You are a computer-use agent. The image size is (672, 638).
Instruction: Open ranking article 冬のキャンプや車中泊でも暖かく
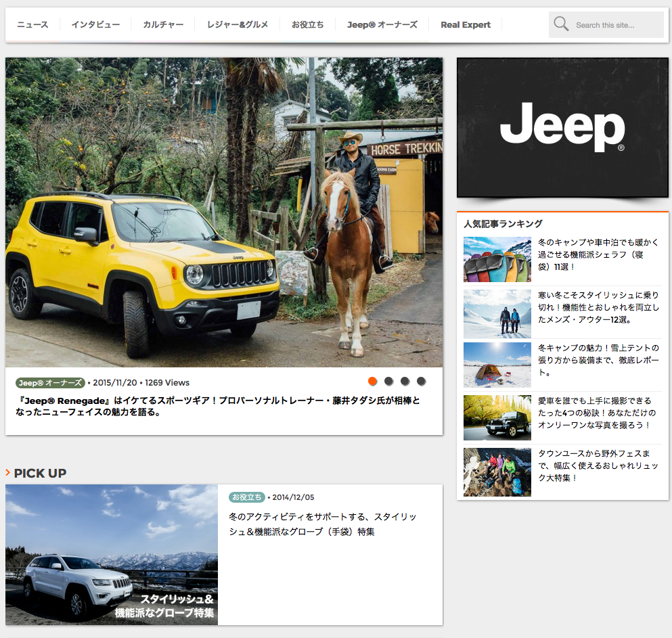pyautogui.click(x=598, y=254)
